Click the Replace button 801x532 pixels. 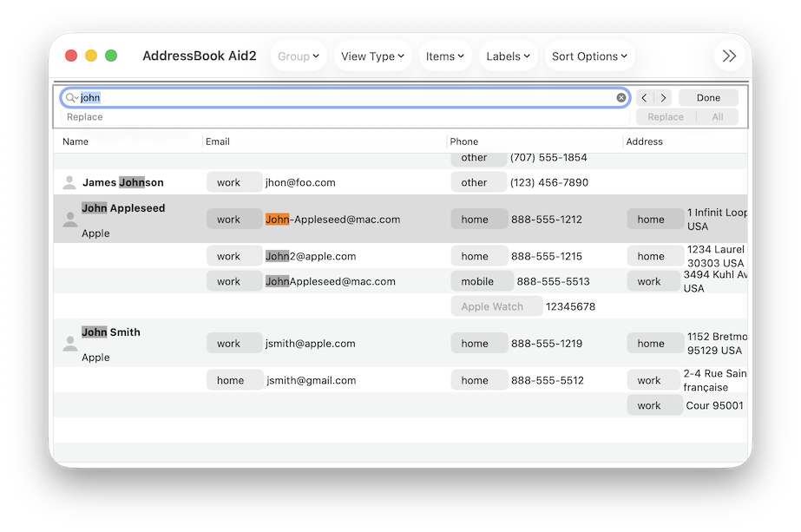click(666, 117)
